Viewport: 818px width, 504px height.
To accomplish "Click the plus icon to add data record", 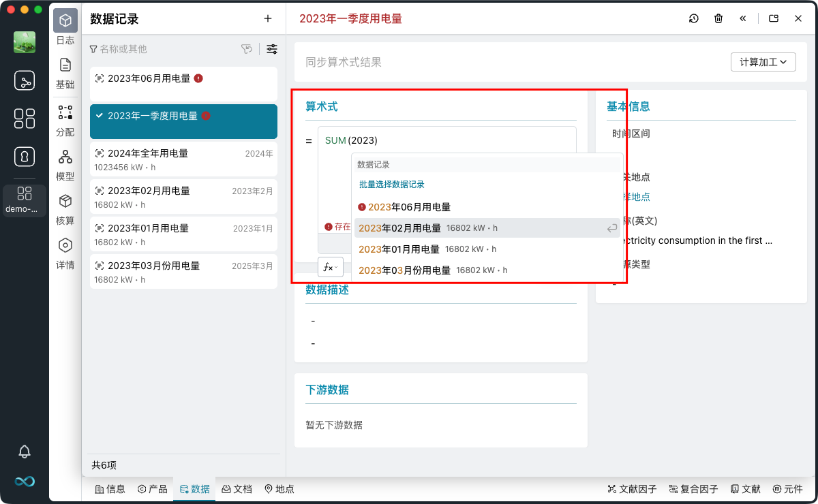I will click(x=268, y=19).
